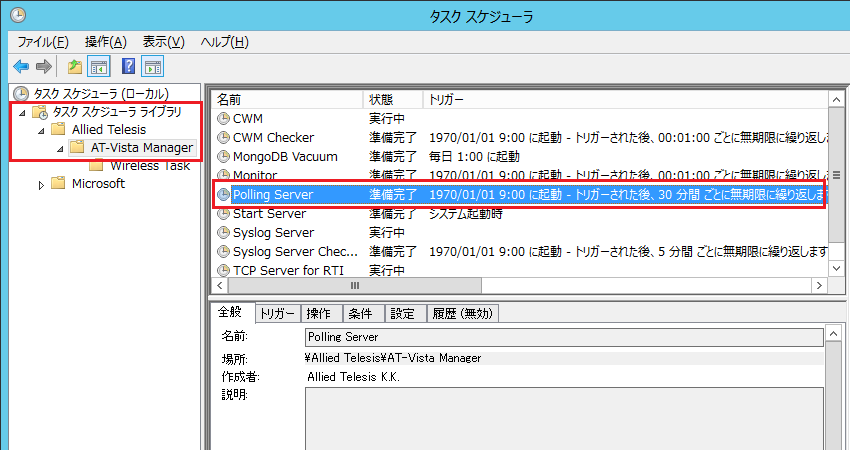Click the title bar app clock icon

pyautogui.click(x=18, y=15)
